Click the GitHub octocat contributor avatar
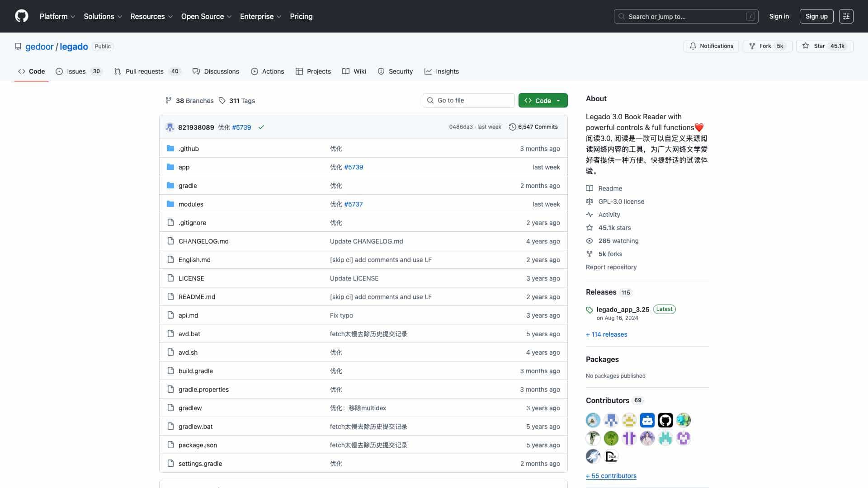 click(x=665, y=420)
